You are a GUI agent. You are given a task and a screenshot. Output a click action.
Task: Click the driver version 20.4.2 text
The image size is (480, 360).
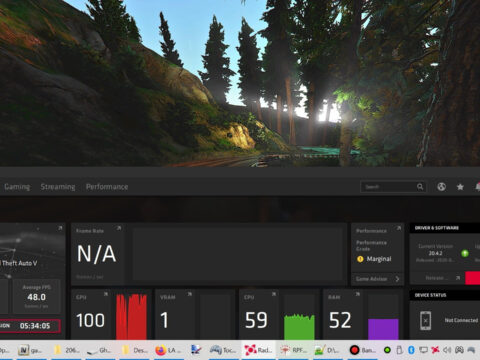coord(435,253)
